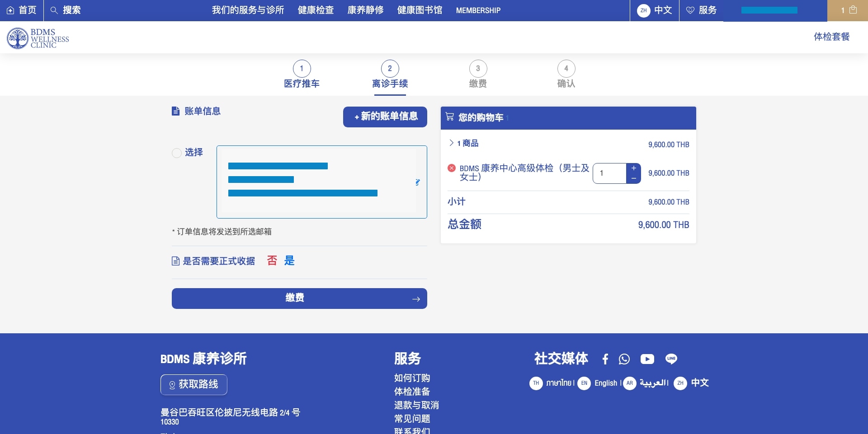This screenshot has height=434, width=868.
Task: Decrease item quantity with minus button
Action: 634,178
